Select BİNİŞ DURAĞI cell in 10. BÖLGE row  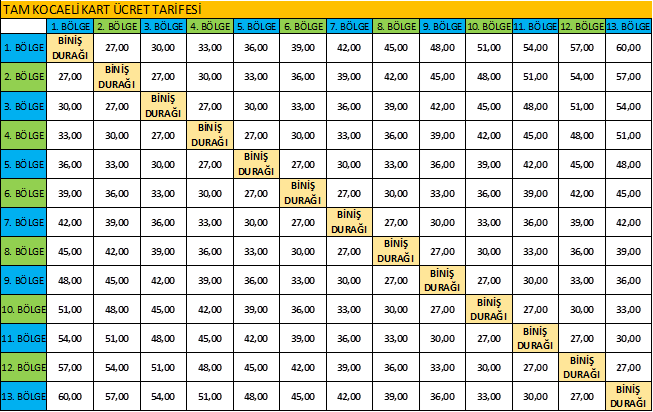tap(488, 309)
